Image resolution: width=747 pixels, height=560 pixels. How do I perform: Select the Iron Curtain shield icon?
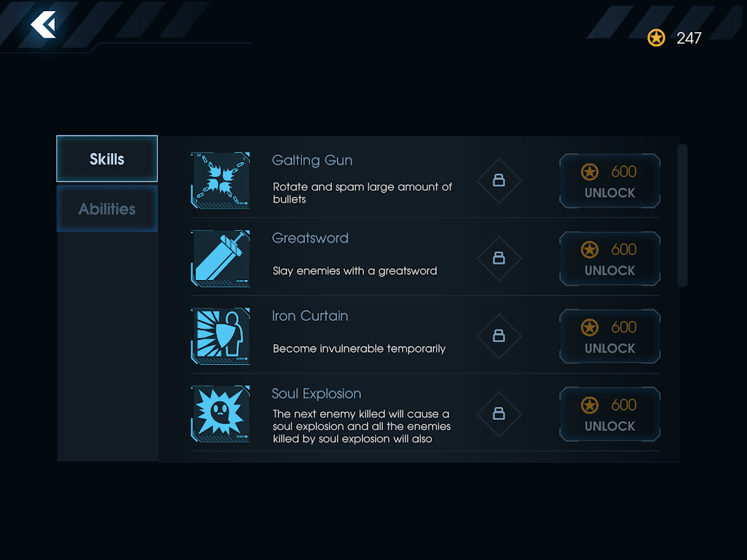tap(220, 336)
